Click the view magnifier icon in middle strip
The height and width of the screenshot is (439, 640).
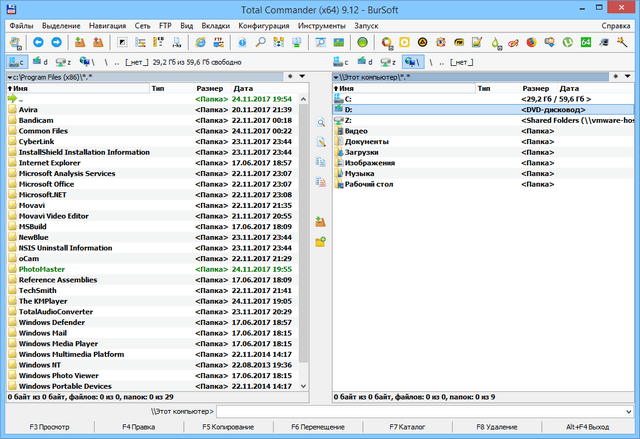point(321,122)
